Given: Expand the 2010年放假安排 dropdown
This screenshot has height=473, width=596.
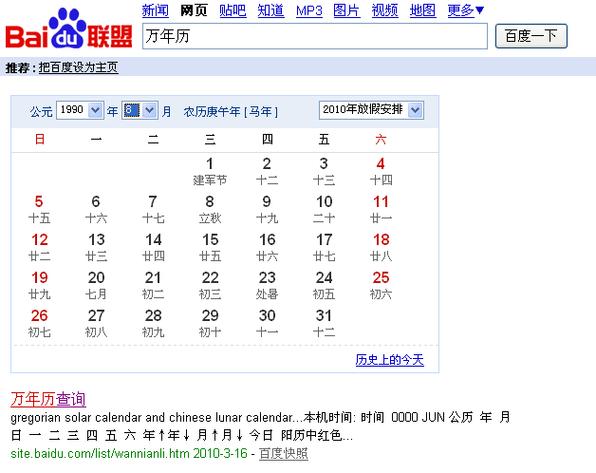Looking at the screenshot, I should pyautogui.click(x=371, y=110).
